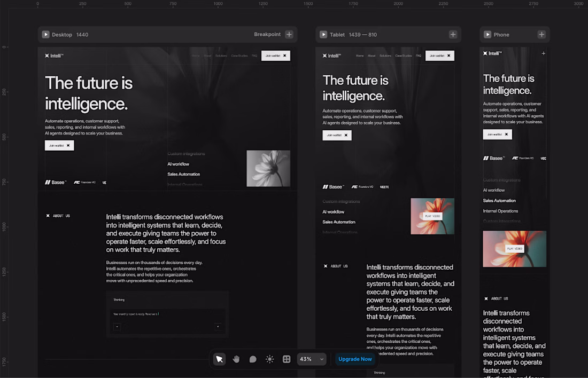The image size is (588, 378).
Task: Click plus icon on Tablet header
Action: pyautogui.click(x=453, y=35)
